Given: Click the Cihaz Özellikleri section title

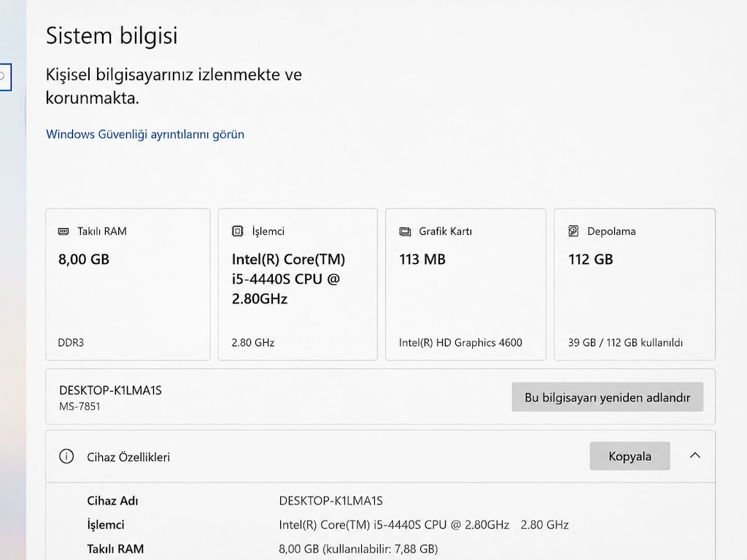Looking at the screenshot, I should 128,457.
